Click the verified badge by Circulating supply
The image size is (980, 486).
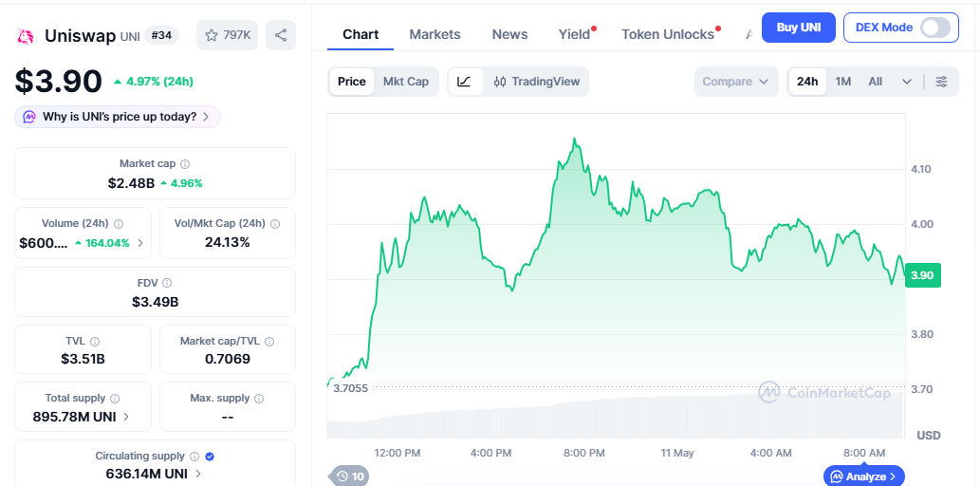point(210,457)
